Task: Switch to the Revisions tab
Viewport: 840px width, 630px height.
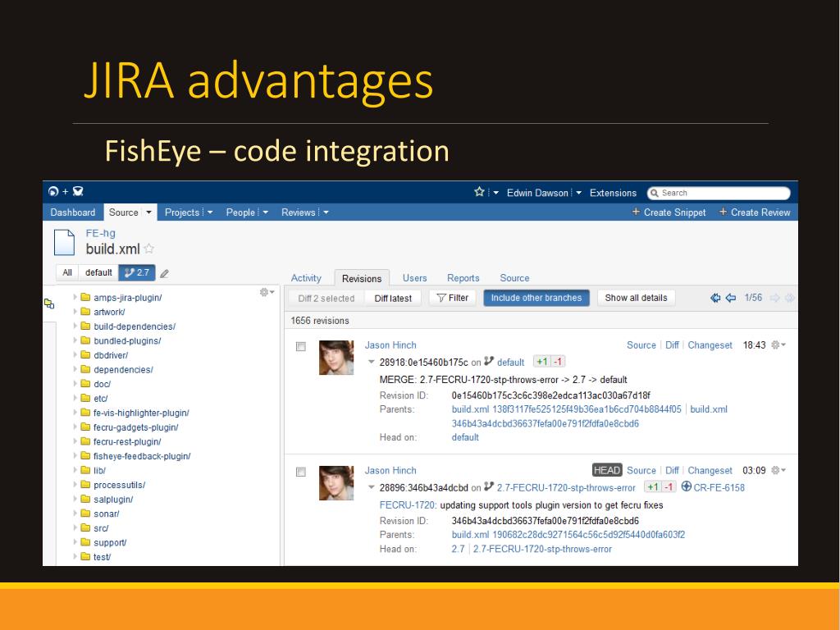Action: (362, 278)
